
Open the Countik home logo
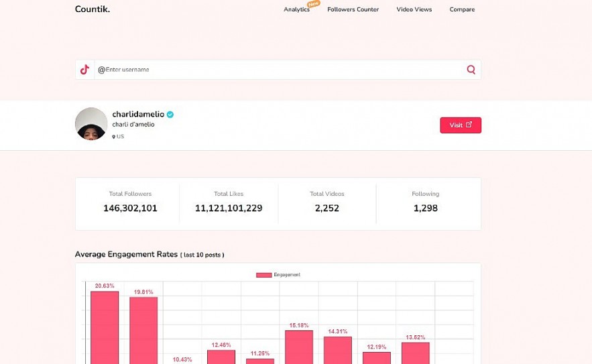pyautogui.click(x=93, y=9)
